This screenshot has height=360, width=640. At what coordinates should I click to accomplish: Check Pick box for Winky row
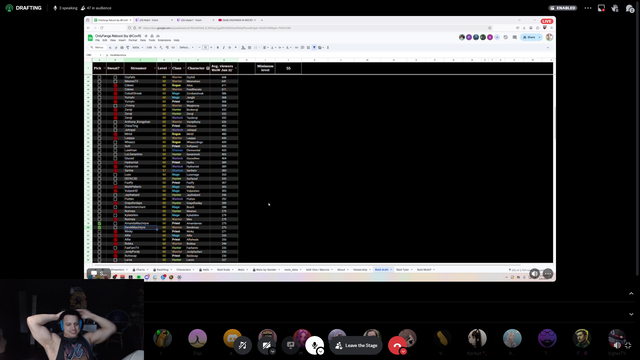click(99, 231)
